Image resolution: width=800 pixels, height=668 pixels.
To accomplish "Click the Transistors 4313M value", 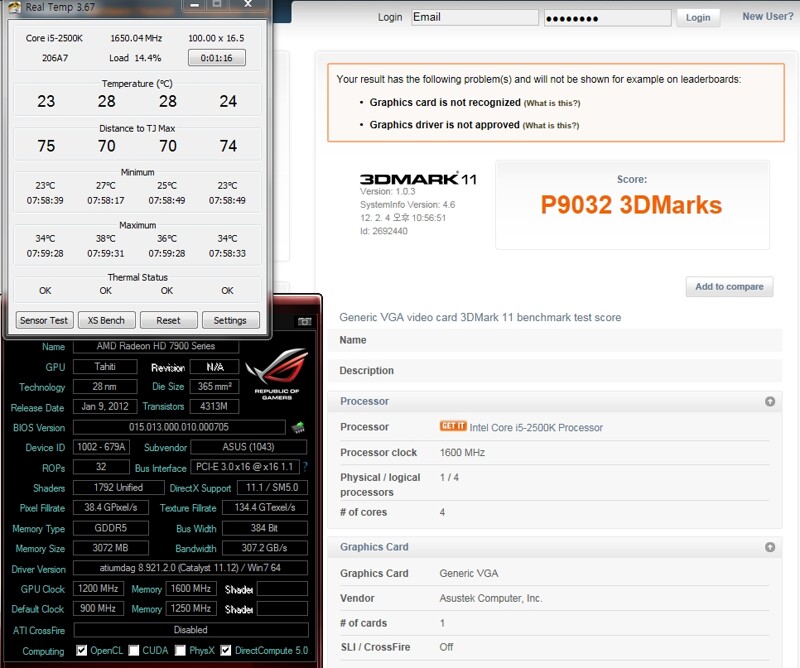I will point(214,407).
